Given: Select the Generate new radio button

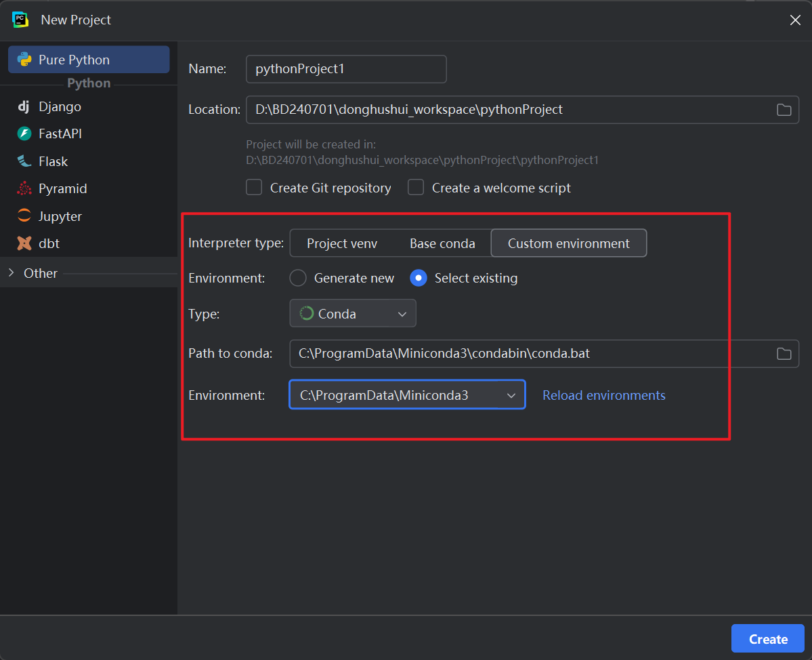Looking at the screenshot, I should 298,278.
